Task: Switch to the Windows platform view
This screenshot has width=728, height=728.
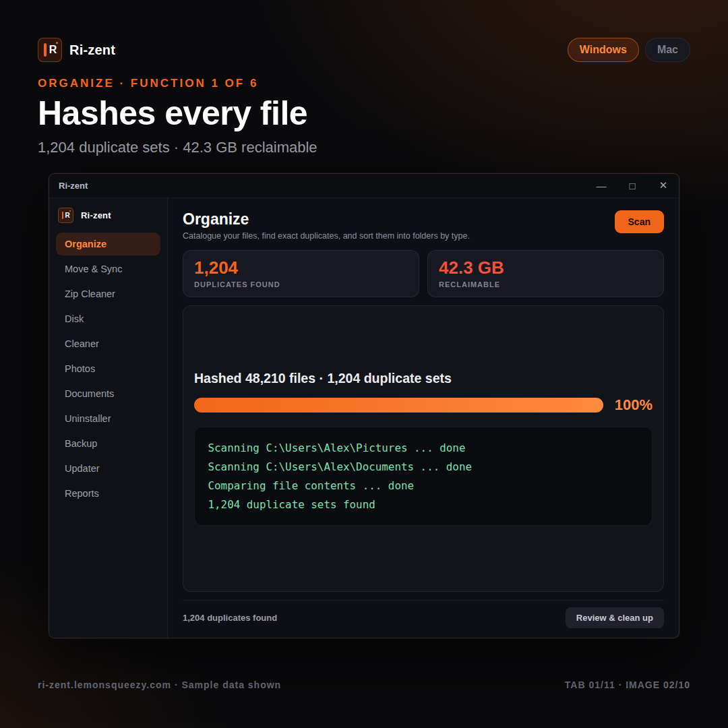Action: [603, 50]
